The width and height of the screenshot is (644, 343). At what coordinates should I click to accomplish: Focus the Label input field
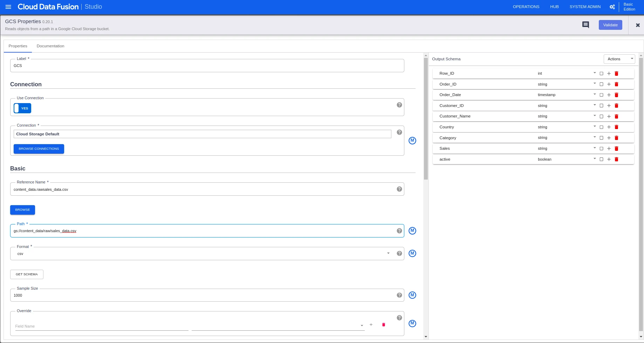(x=207, y=66)
